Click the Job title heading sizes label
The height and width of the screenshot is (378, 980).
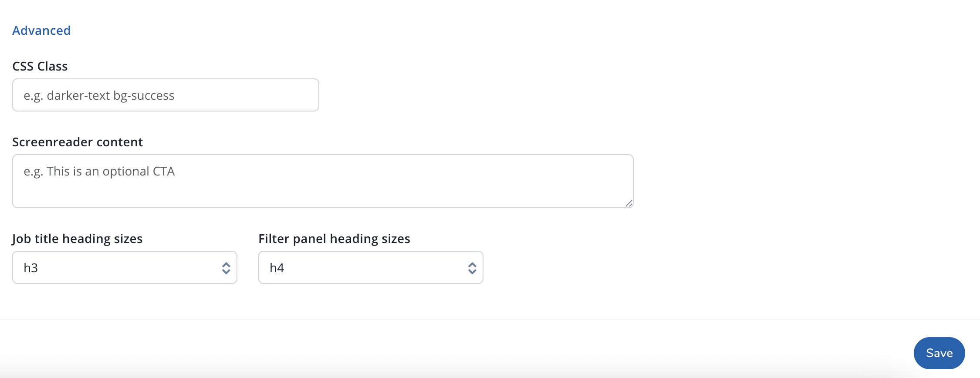[x=78, y=238]
